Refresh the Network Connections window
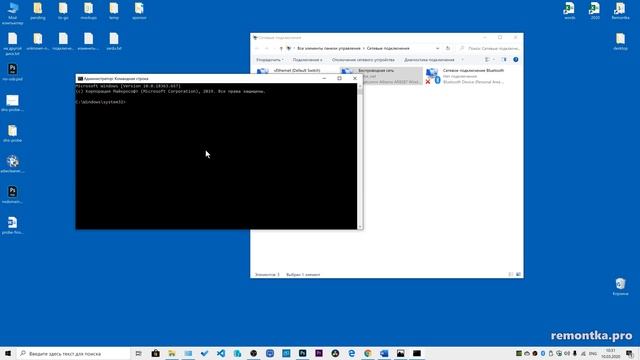 pyautogui.click(x=448, y=48)
